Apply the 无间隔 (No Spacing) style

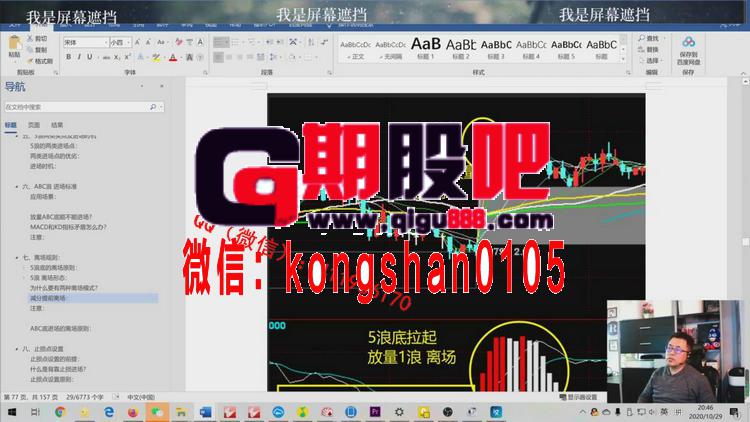pyautogui.click(x=391, y=50)
